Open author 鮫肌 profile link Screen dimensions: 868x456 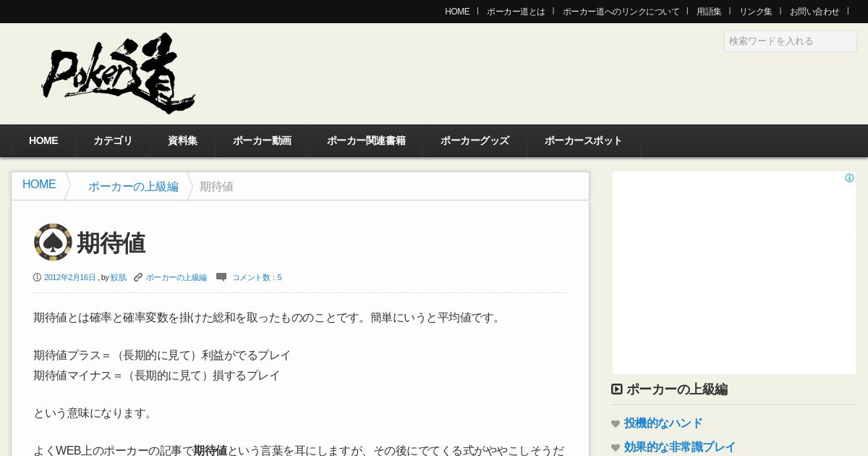click(x=119, y=277)
